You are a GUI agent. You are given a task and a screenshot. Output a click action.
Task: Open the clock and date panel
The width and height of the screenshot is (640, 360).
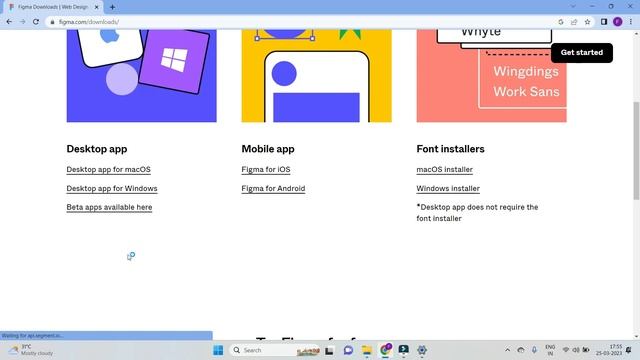[x=609, y=350]
